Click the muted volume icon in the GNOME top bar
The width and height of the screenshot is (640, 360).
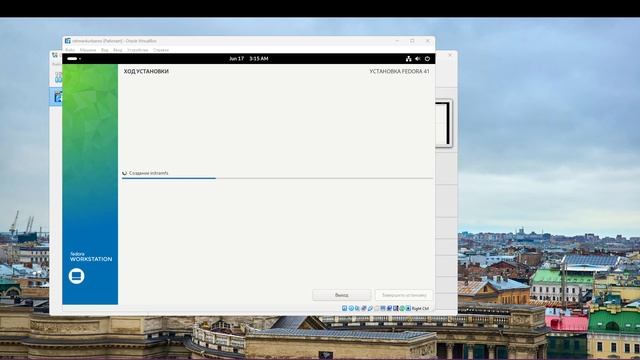point(418,59)
